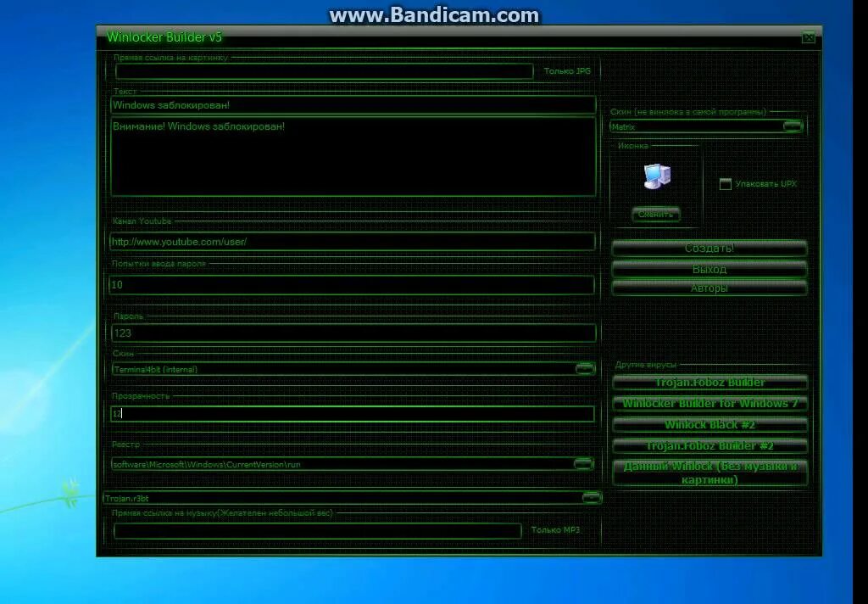Click the 'Реестр' label
Screen dimensions: 868x604
tap(125, 445)
